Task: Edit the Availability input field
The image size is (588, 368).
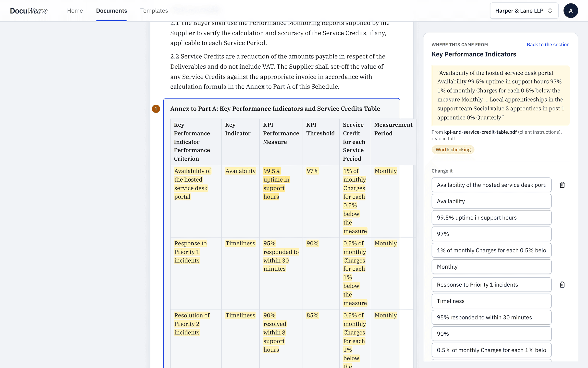Action: coord(491,201)
